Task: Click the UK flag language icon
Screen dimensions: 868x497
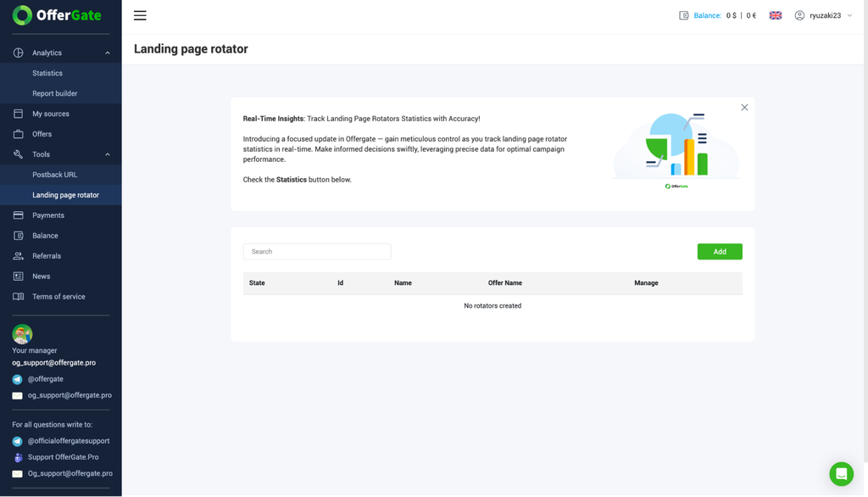Action: pyautogui.click(x=776, y=15)
